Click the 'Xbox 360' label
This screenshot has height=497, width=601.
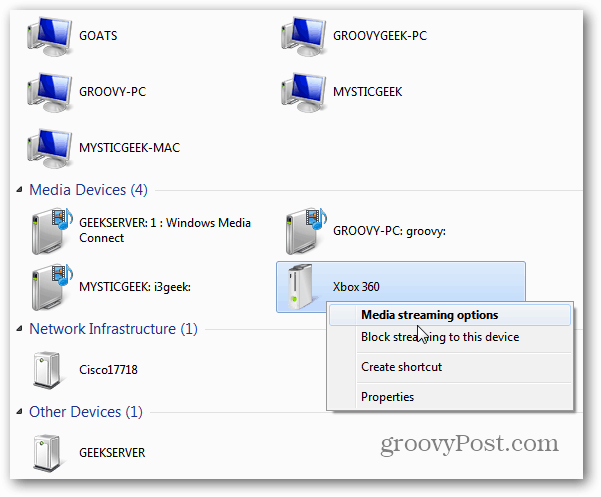point(356,287)
